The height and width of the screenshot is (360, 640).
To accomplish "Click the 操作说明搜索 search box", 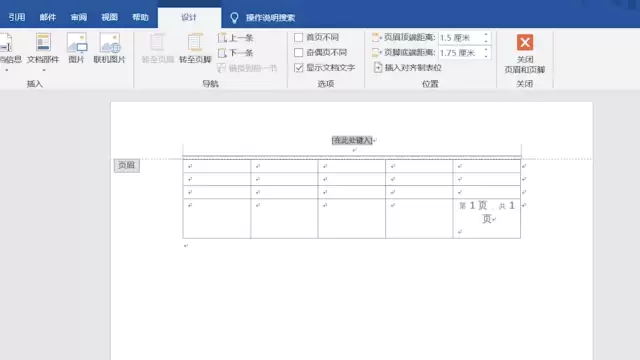I will tap(270, 18).
